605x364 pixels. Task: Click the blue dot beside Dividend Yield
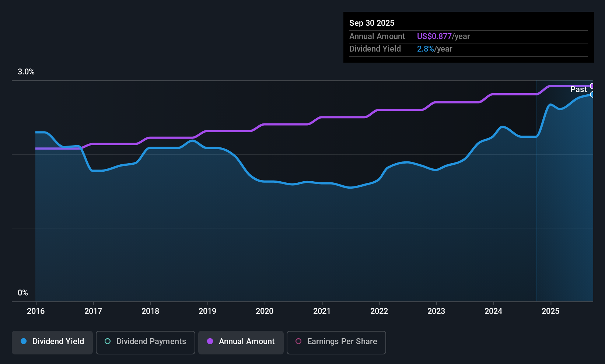[24, 341]
